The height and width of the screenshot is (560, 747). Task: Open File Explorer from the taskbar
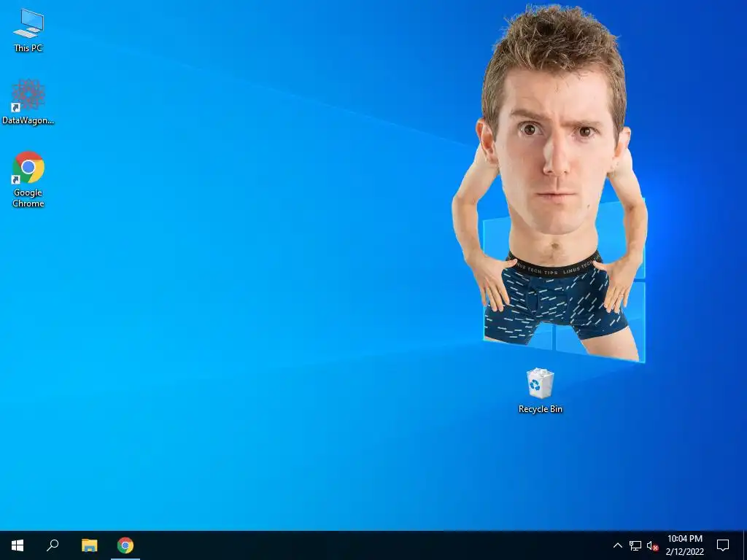pos(89,545)
